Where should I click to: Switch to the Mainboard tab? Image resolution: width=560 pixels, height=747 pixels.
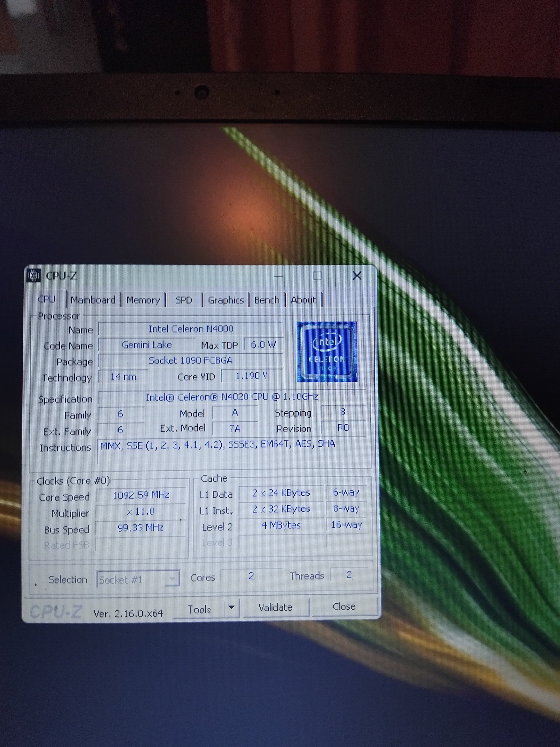coord(93,300)
